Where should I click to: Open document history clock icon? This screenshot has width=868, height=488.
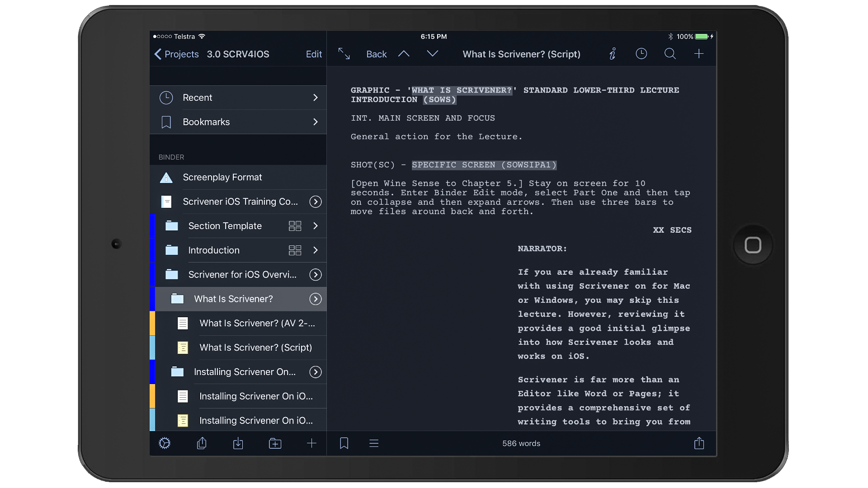coord(642,54)
